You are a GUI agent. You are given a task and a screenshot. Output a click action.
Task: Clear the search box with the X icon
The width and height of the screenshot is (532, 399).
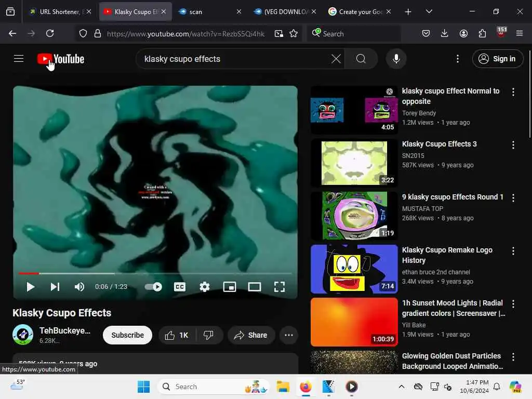coord(336,59)
